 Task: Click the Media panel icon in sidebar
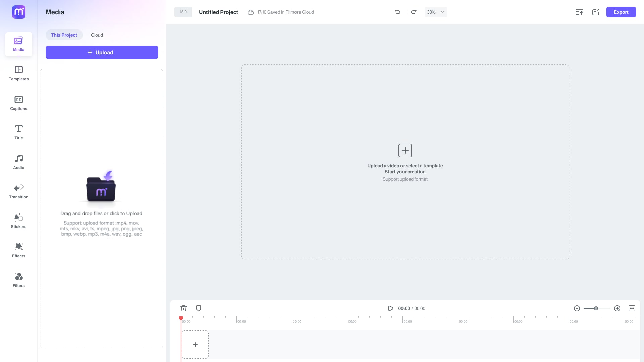pyautogui.click(x=18, y=44)
